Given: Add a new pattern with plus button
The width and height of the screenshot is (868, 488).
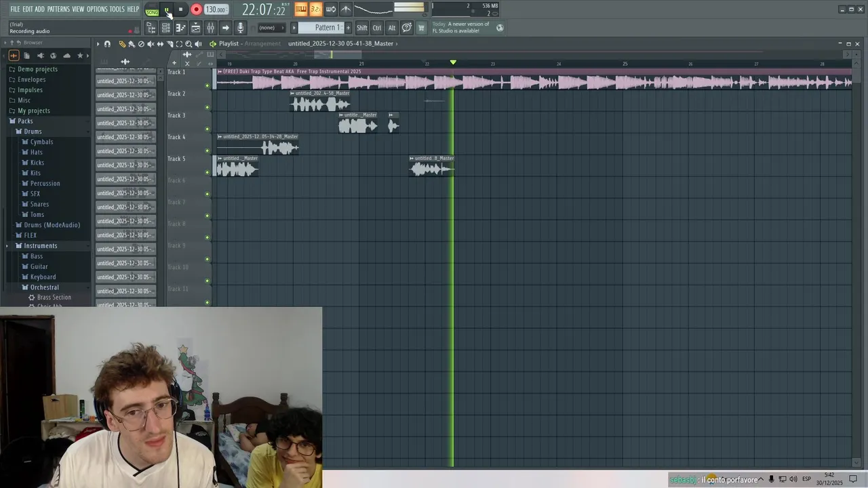Looking at the screenshot, I should [x=349, y=28].
